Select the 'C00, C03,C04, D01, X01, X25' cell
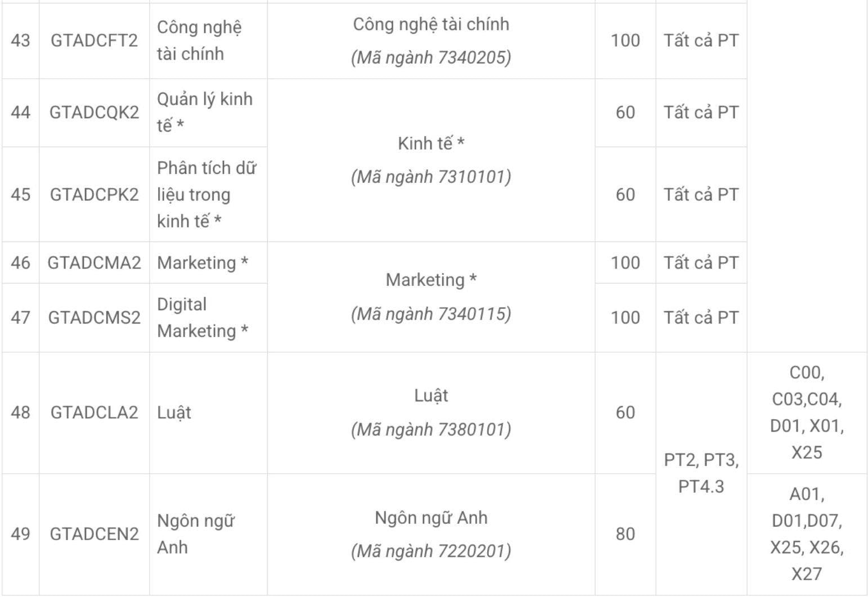 pos(807,412)
